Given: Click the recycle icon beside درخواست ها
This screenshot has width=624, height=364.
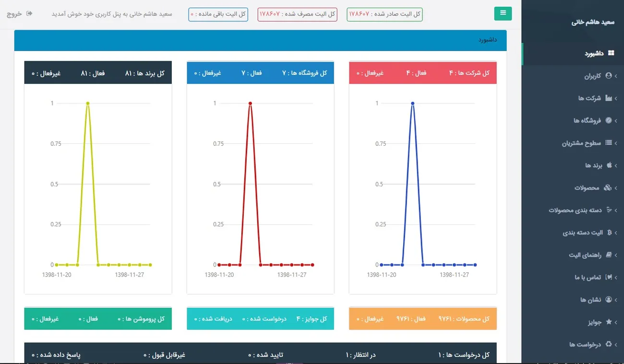Looking at the screenshot, I should 609,344.
